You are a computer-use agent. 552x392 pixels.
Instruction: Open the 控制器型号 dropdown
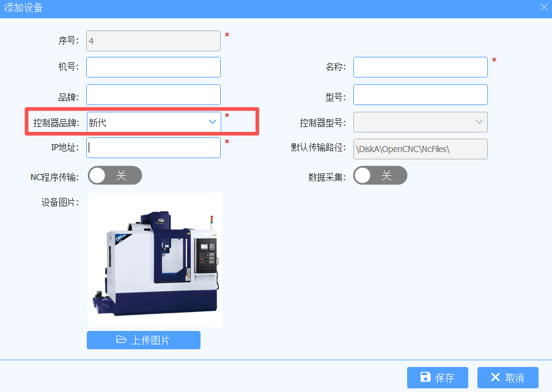pyautogui.click(x=421, y=122)
